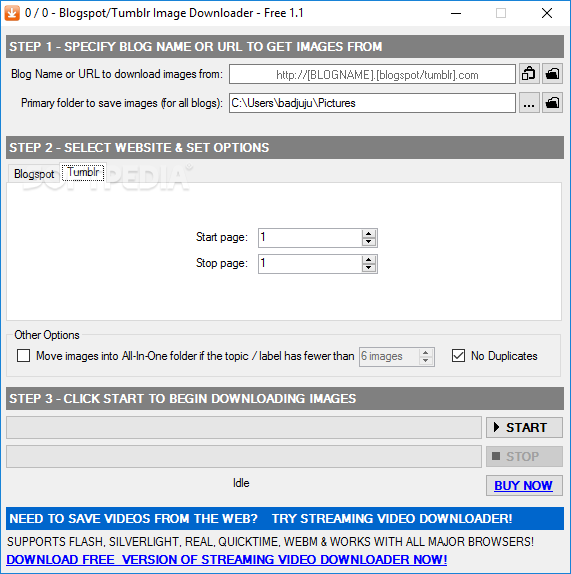Click the Stop page number field

tap(310, 264)
